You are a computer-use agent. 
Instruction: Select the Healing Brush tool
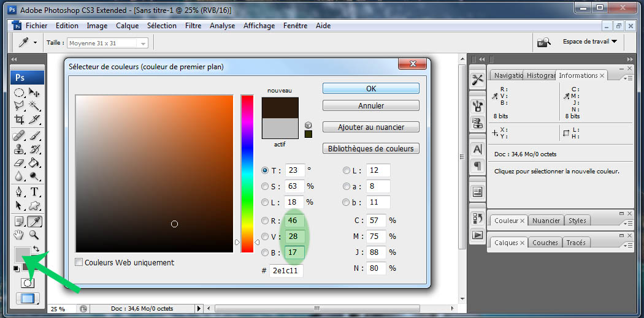coord(19,135)
